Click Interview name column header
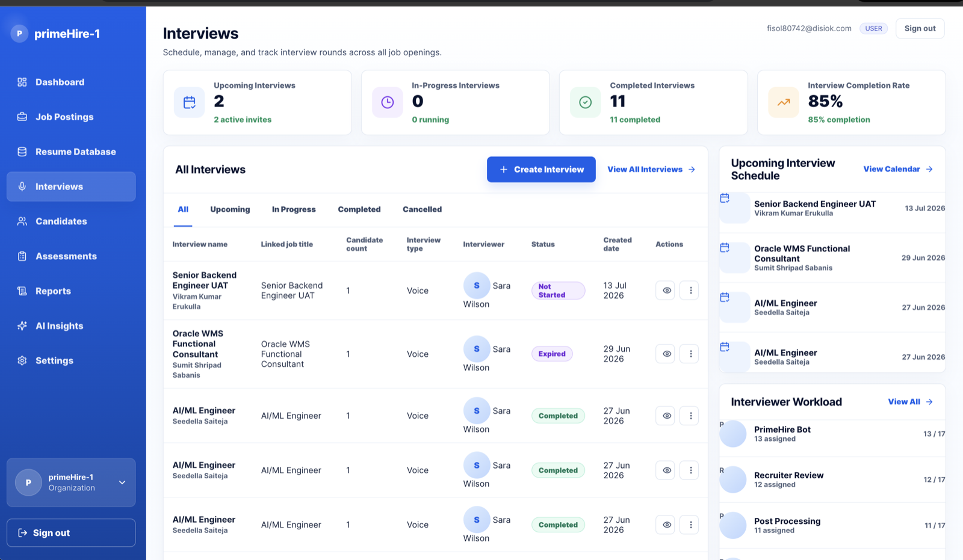 point(200,244)
